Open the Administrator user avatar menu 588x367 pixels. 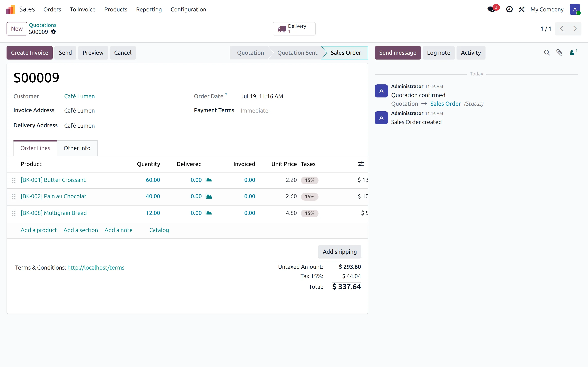point(575,9)
